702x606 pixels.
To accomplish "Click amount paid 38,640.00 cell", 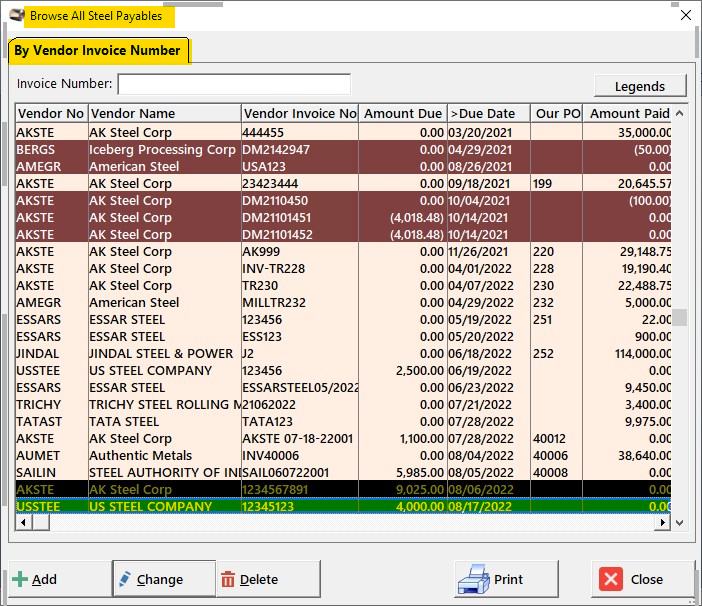I will [x=627, y=456].
